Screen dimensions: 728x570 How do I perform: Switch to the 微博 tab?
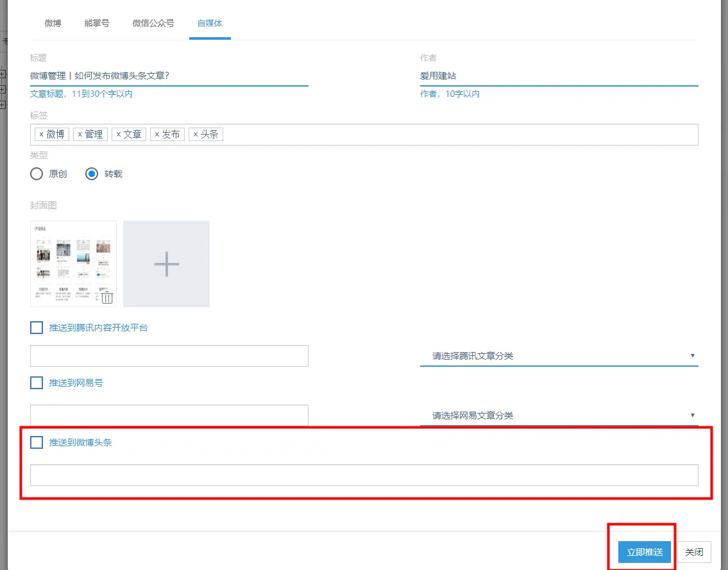[x=53, y=23]
